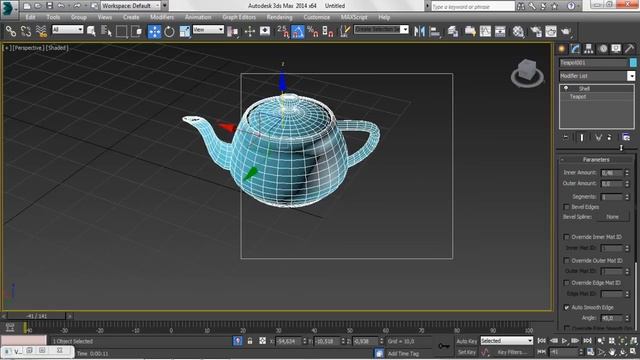Screen dimensions: 640x360
Task: Open the reference coordinate View dropdown
Action: tap(208, 29)
